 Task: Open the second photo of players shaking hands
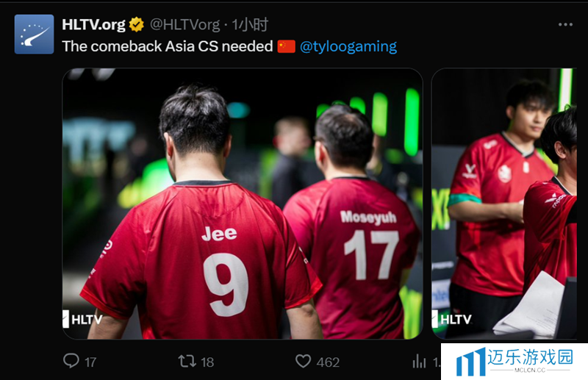(x=504, y=204)
